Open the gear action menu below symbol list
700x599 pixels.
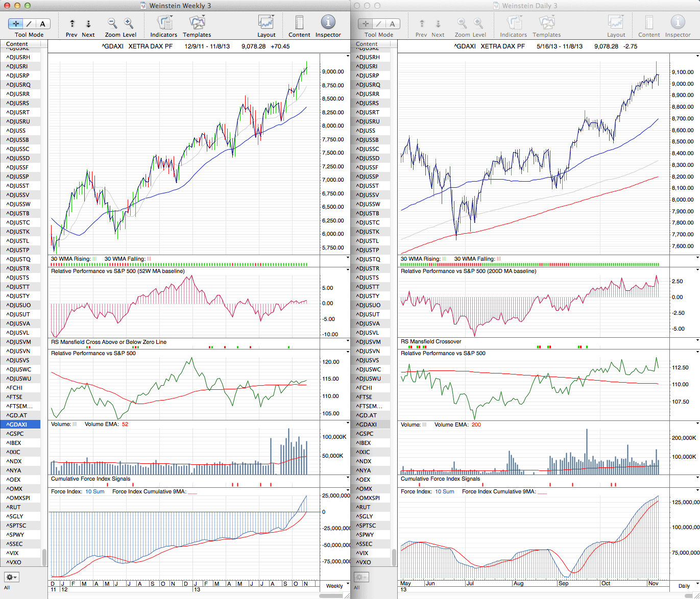point(11,577)
